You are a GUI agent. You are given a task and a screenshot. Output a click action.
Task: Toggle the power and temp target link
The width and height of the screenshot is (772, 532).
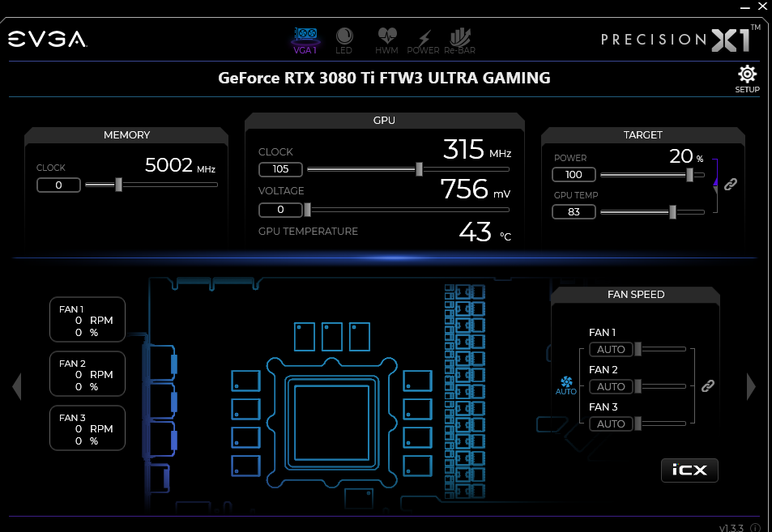pos(730,184)
